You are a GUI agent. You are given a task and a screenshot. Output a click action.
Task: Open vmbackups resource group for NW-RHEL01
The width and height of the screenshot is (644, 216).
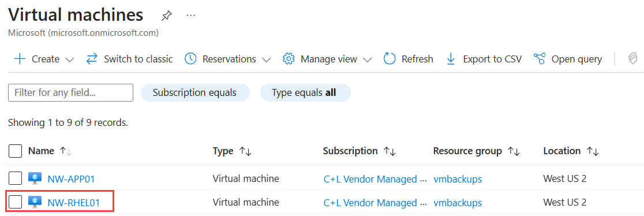pyautogui.click(x=458, y=202)
